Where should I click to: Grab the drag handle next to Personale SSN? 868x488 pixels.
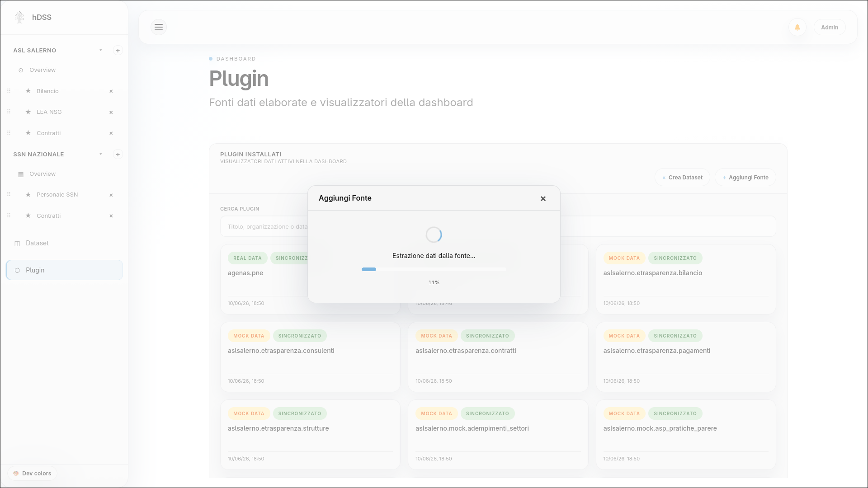tap(9, 195)
